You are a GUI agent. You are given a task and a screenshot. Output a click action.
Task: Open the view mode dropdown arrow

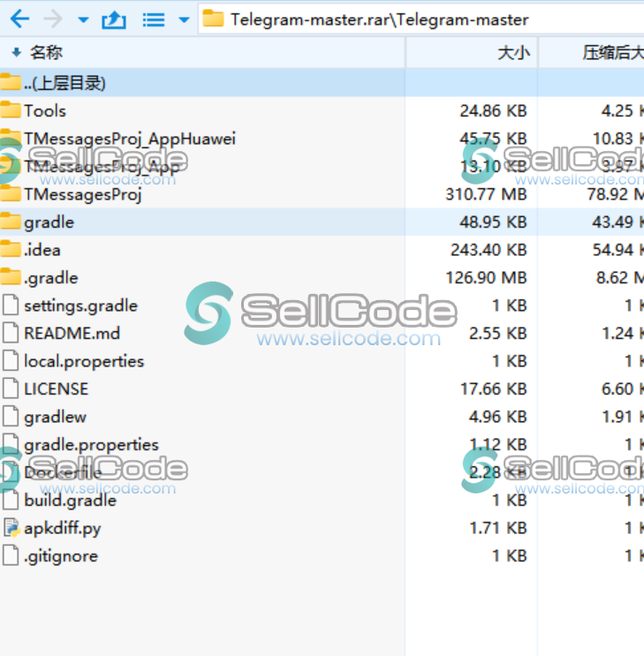tap(184, 19)
